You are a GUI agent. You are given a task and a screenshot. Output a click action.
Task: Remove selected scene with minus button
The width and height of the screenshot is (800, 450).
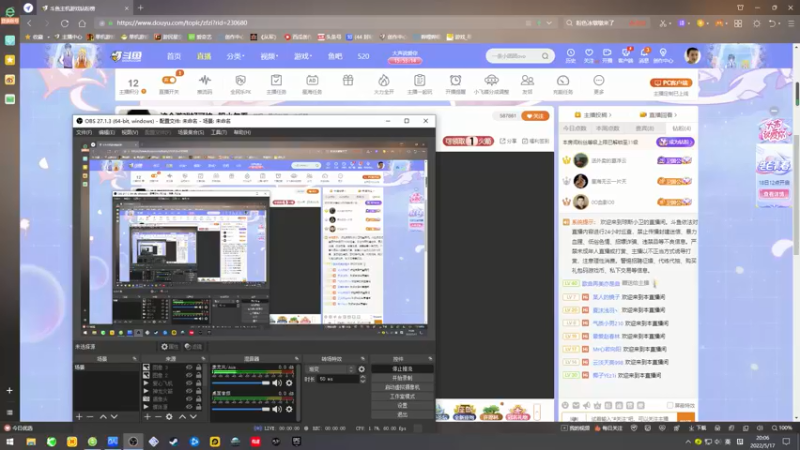click(x=90, y=417)
